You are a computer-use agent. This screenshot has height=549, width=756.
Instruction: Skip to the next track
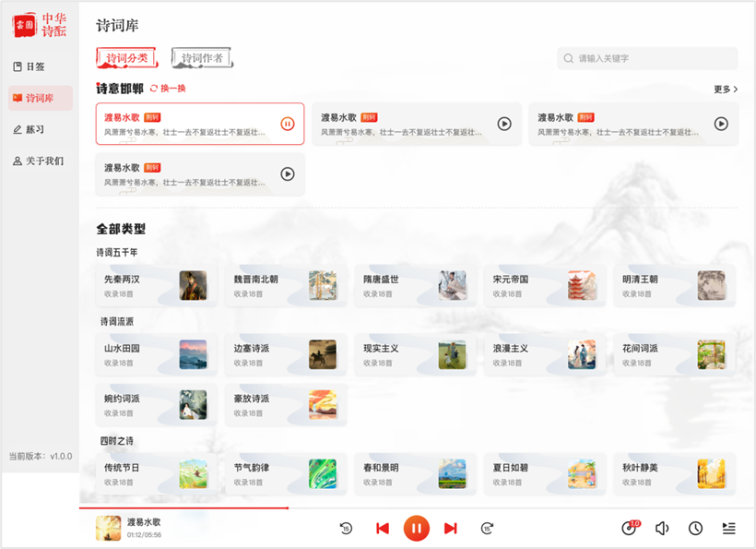pyautogui.click(x=451, y=528)
